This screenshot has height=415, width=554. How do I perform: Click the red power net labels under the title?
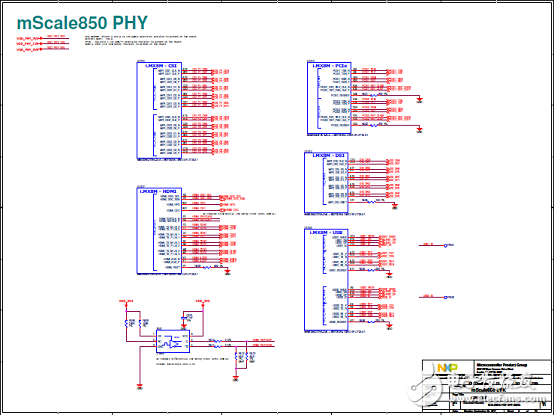42,43
